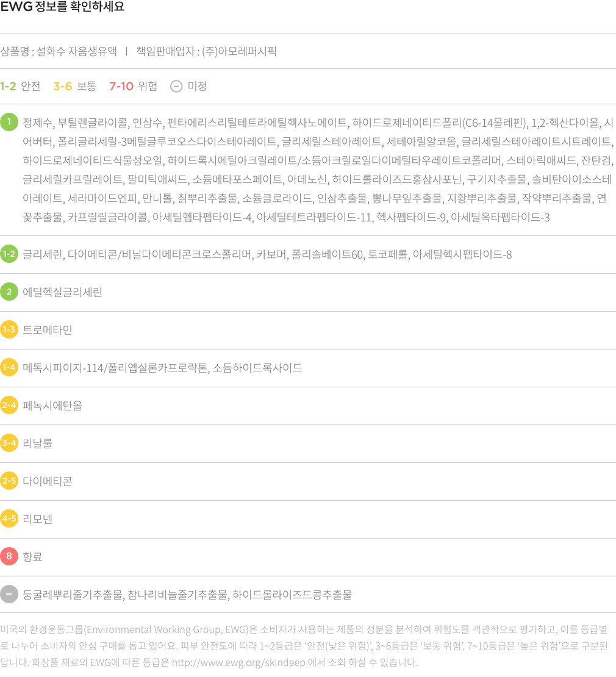Click the 2-5 badge beside 다이메티콘
This screenshot has height=677, width=616.
point(9,481)
